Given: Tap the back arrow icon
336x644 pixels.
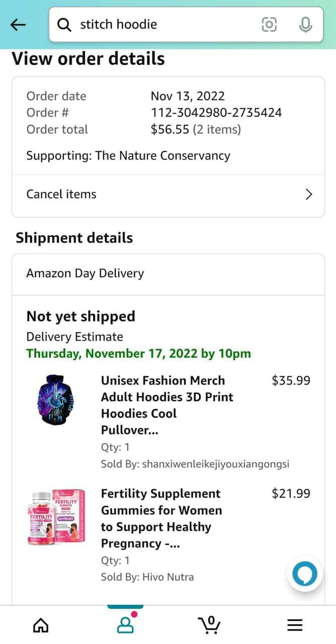Looking at the screenshot, I should click(x=18, y=24).
